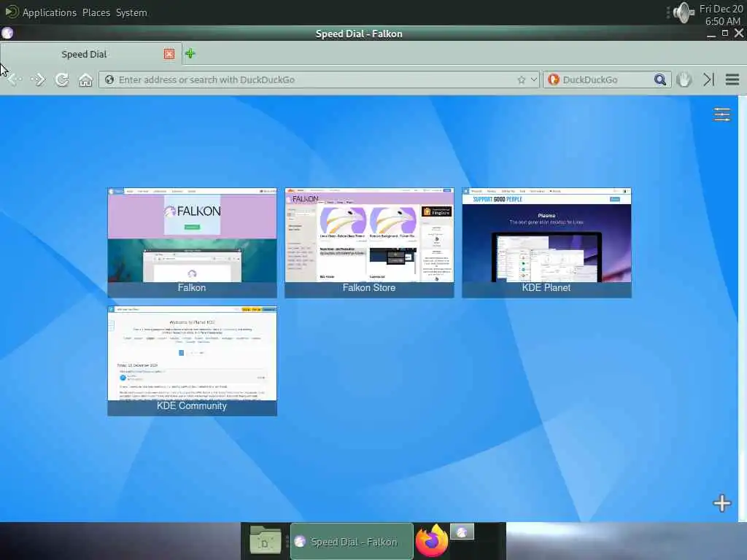Click the Falkon window menu icon in titlebar
Screen dimensions: 747x560
[x=7, y=33]
